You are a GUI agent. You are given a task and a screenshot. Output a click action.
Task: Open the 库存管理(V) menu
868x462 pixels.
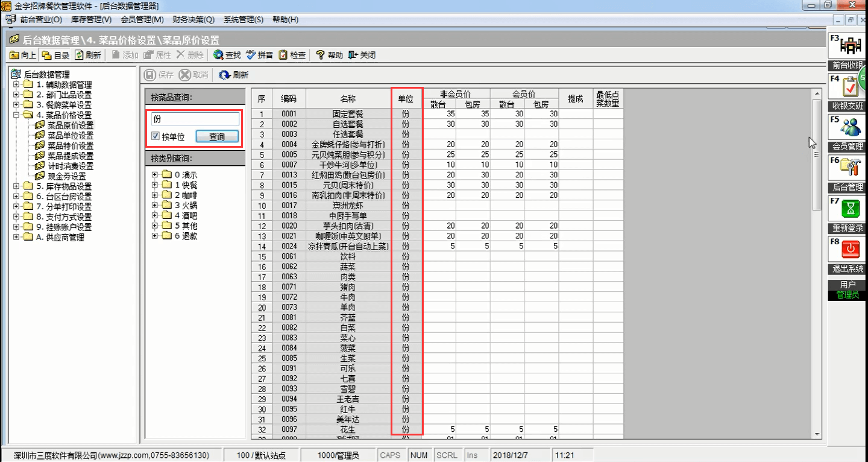point(91,19)
